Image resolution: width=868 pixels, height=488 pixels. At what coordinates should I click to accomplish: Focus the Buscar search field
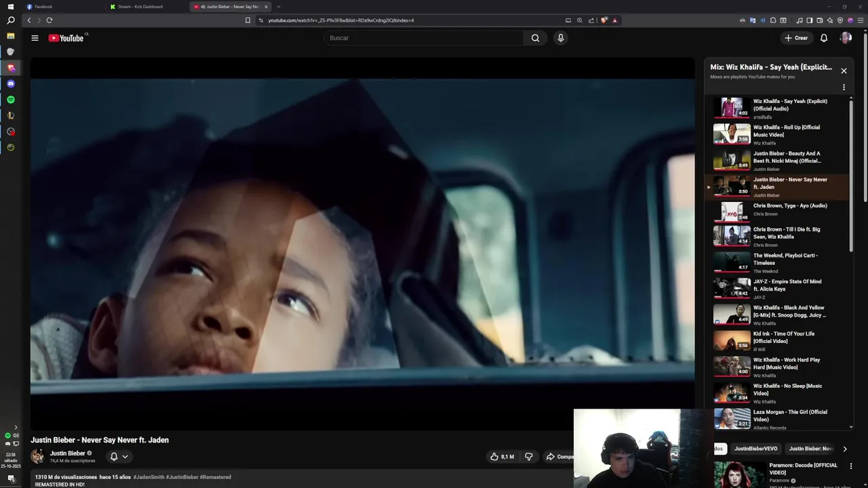coord(424,38)
